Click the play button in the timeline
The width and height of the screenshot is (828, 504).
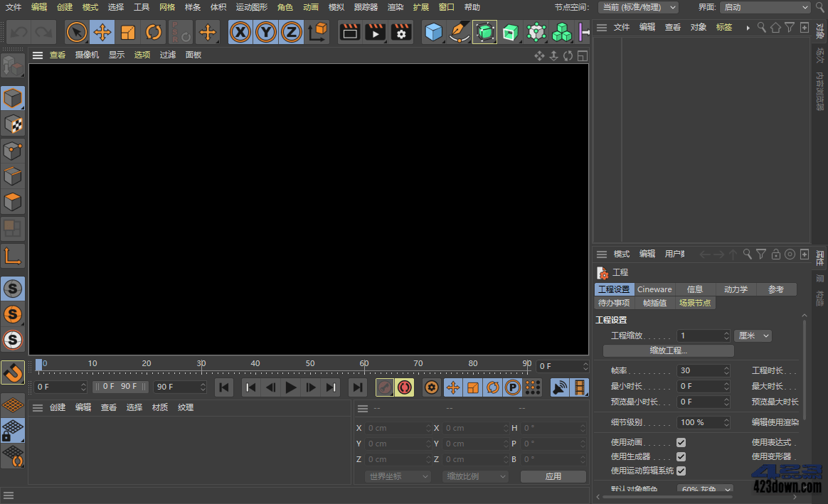[x=291, y=387]
